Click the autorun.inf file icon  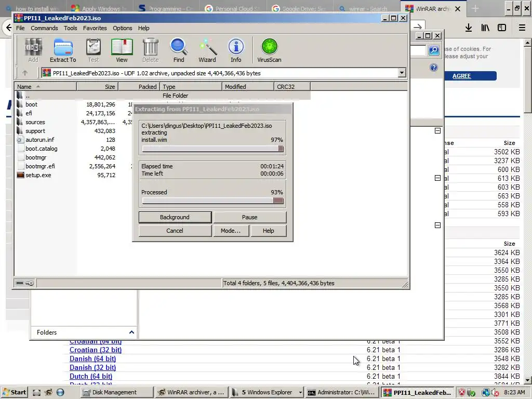click(x=20, y=140)
